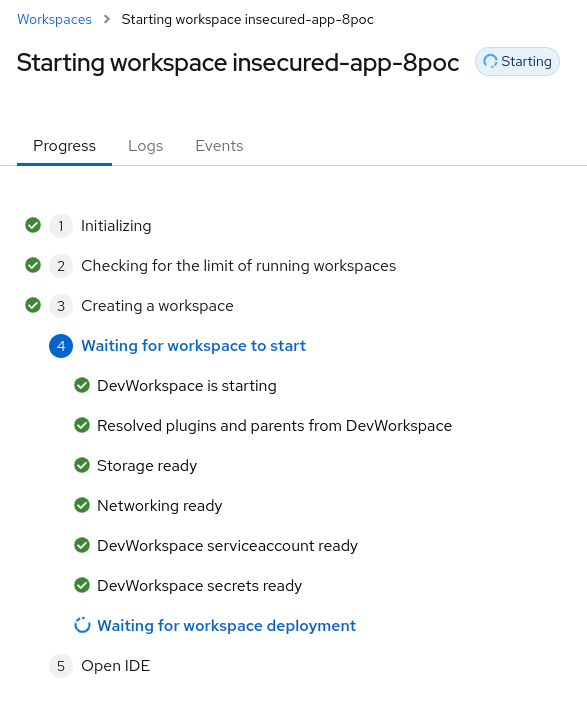Open the Workspaces breadcrumb link
The height and width of the screenshot is (707, 587).
[x=54, y=19]
